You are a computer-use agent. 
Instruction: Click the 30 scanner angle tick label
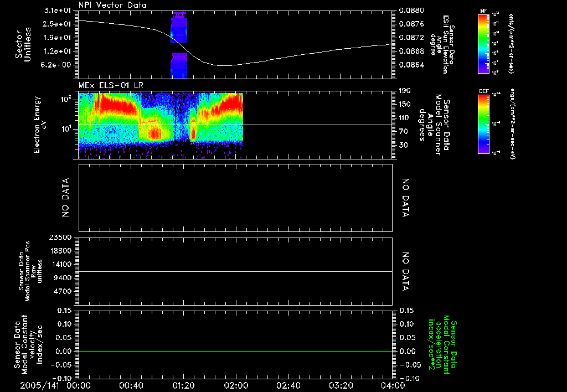tap(403, 145)
